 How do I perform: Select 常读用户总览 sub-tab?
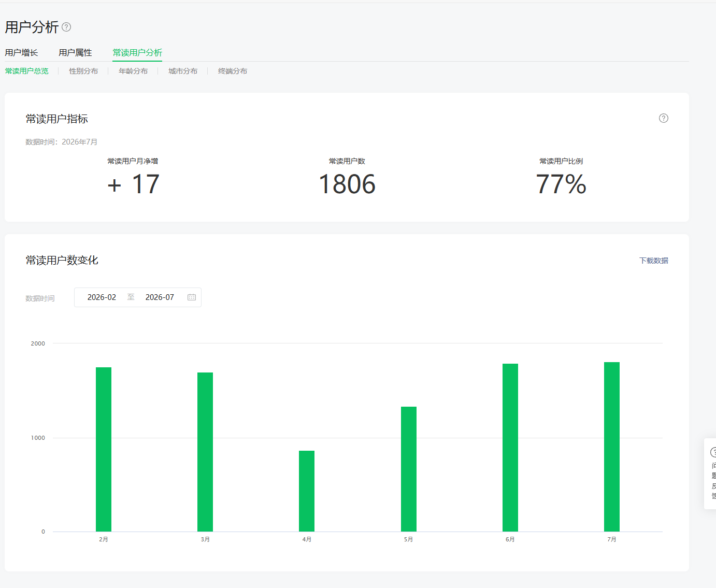click(27, 71)
